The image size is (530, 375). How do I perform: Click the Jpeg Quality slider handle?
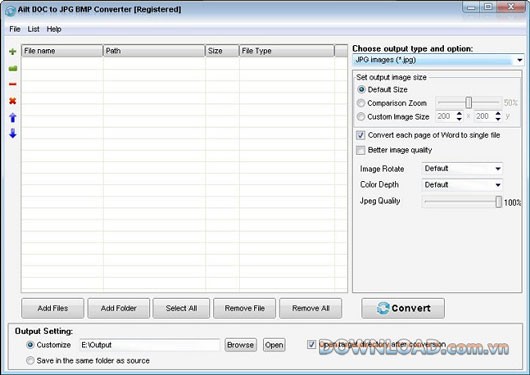click(499, 202)
